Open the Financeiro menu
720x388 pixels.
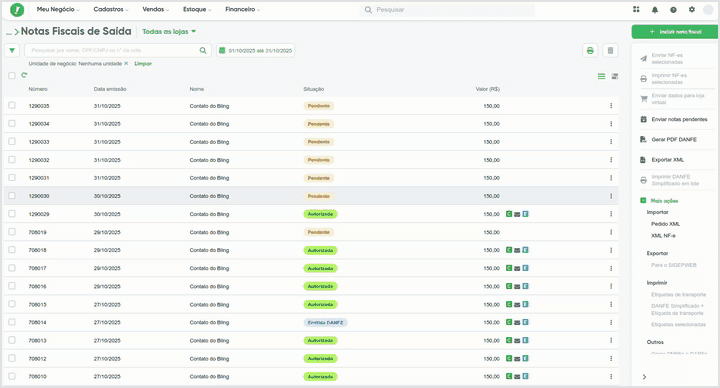(x=242, y=9)
